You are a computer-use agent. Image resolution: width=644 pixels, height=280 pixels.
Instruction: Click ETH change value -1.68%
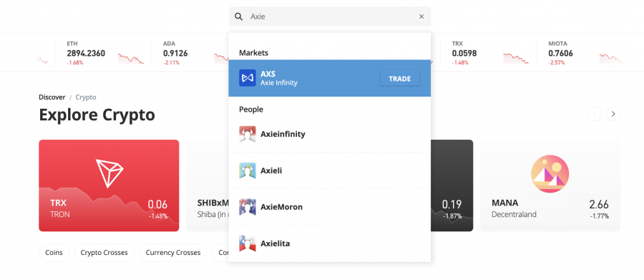coord(75,62)
